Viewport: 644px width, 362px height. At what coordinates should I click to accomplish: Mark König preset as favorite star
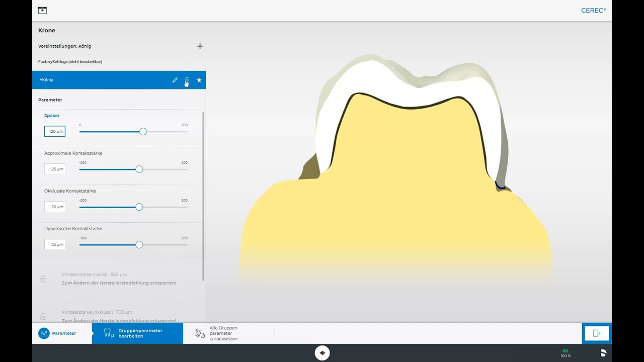pyautogui.click(x=199, y=80)
